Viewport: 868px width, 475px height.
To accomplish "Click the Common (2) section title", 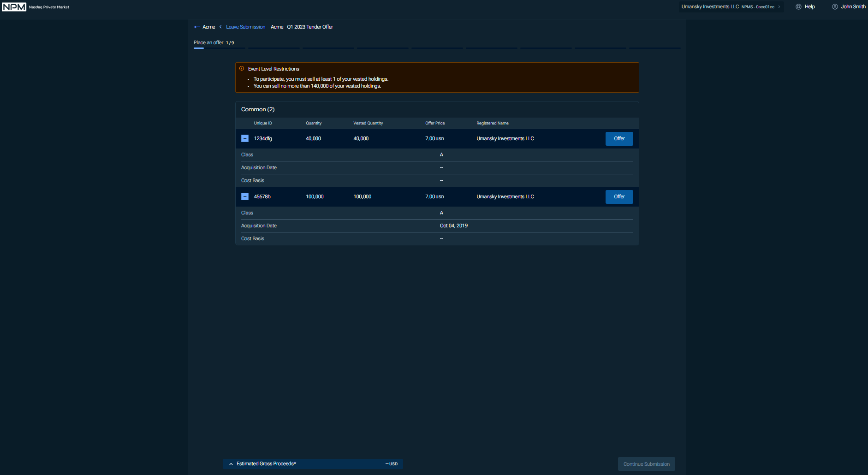I will (258, 110).
